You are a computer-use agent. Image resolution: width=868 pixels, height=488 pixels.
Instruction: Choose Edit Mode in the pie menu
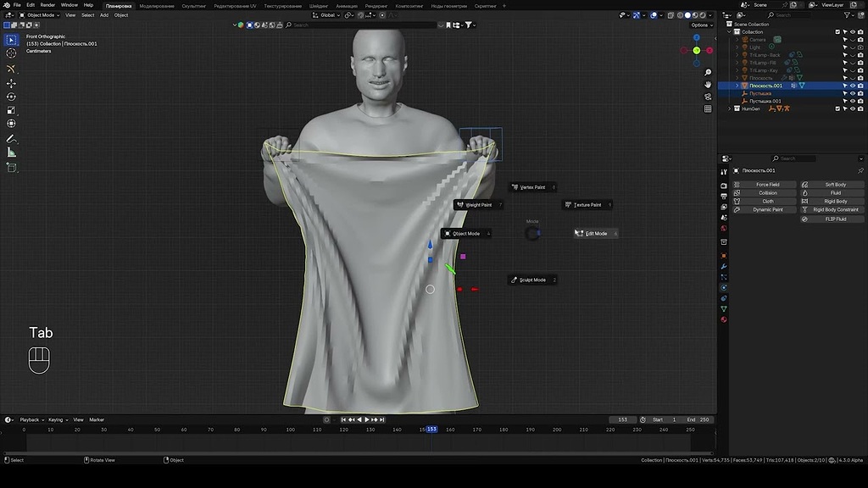pyautogui.click(x=596, y=234)
